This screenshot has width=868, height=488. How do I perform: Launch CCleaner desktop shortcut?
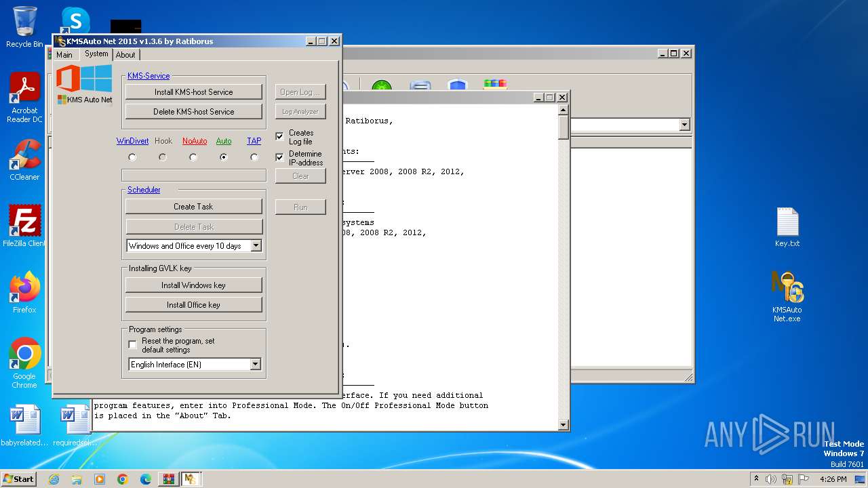point(24,160)
